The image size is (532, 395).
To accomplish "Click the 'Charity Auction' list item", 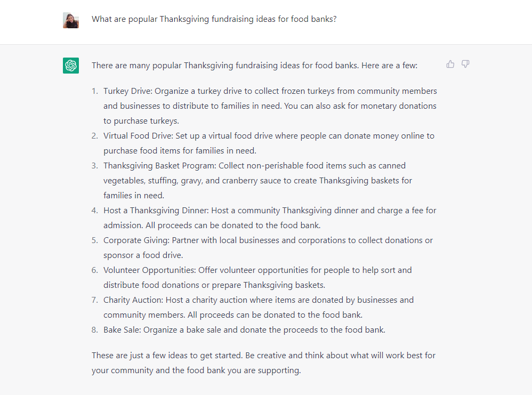I will (259, 308).
